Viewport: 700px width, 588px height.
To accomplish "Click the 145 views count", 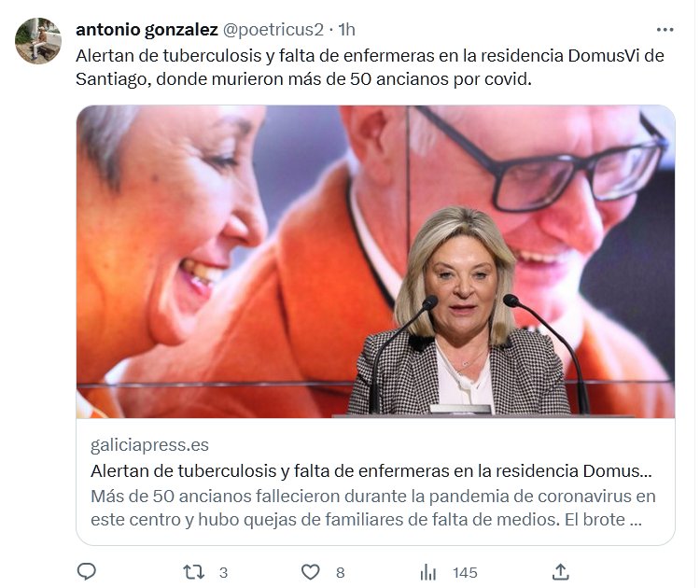I will (x=465, y=573).
